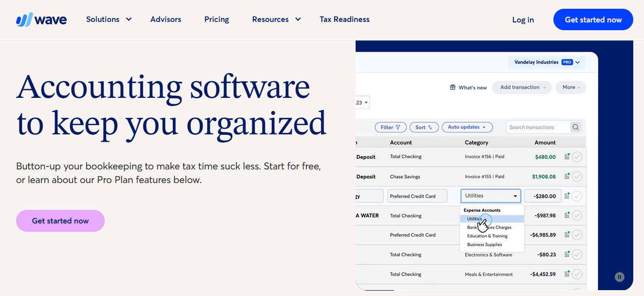Screen dimensions: 644x296
Task: Go to the Advisors page
Action: [166, 19]
